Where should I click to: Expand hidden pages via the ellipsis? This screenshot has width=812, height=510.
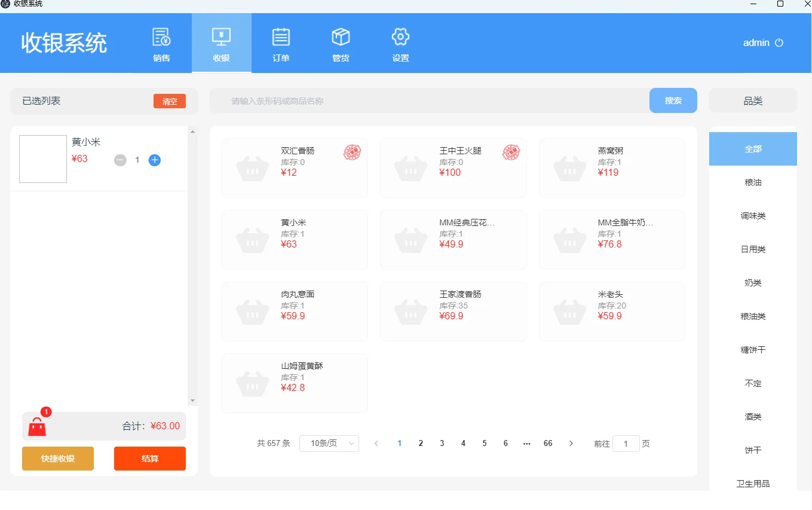(x=526, y=443)
